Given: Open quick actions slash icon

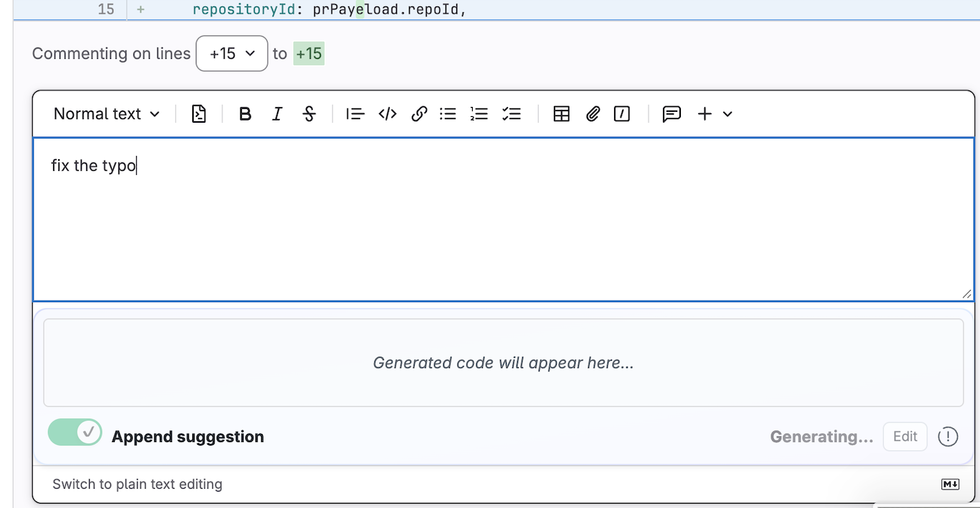Looking at the screenshot, I should [622, 114].
